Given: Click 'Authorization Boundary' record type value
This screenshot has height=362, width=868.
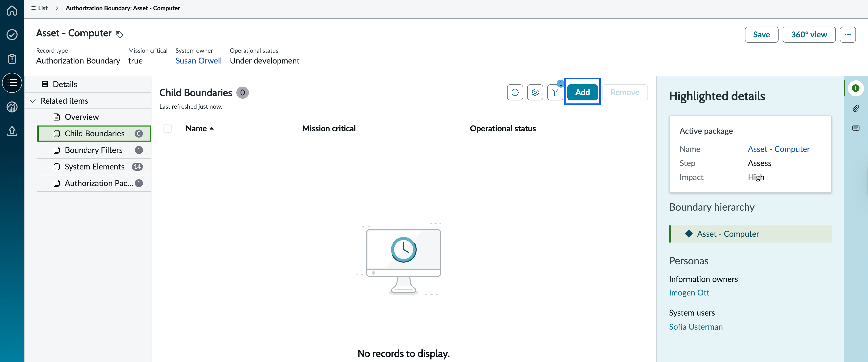Looking at the screenshot, I should (x=78, y=61).
